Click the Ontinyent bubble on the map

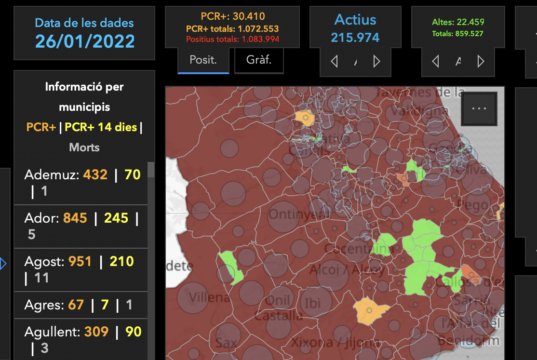click(284, 216)
